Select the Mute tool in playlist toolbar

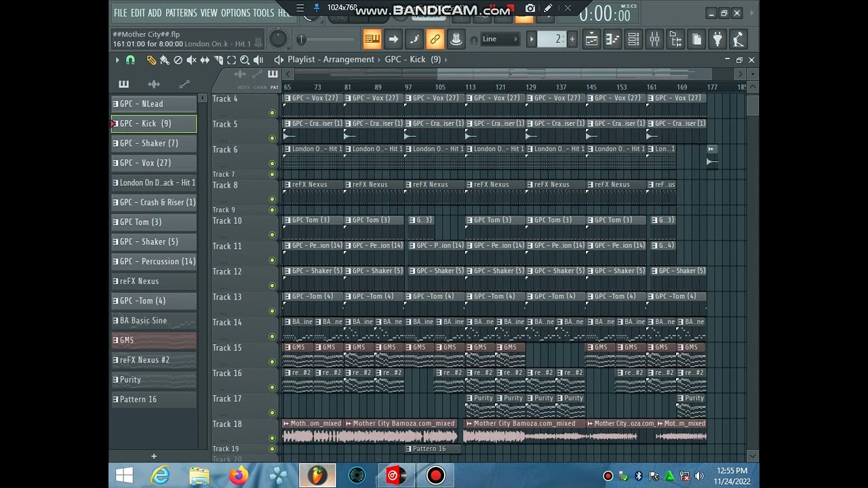191,60
